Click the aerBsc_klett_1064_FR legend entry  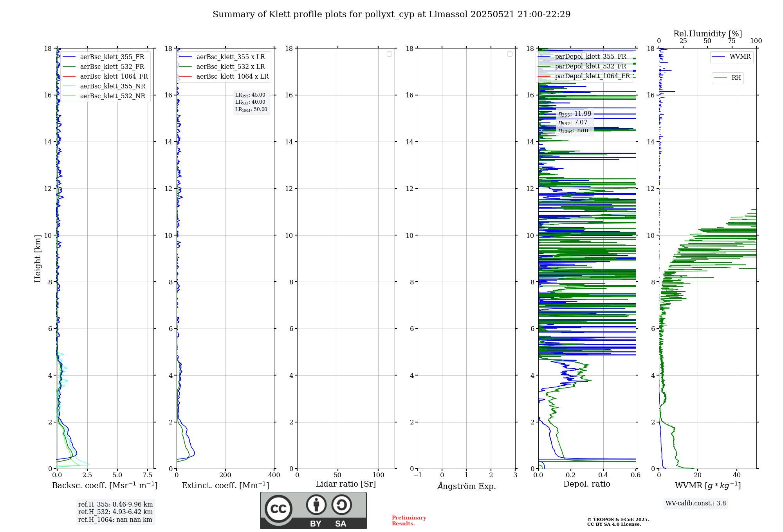(106, 77)
